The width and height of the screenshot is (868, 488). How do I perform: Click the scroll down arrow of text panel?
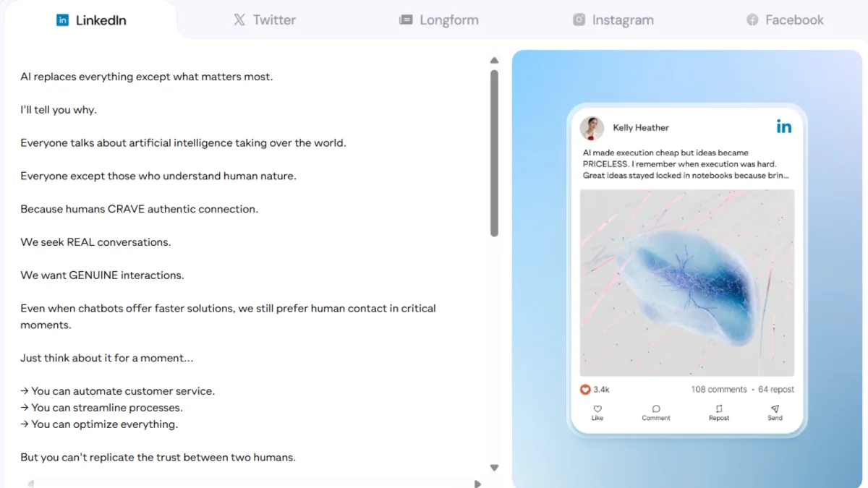494,468
